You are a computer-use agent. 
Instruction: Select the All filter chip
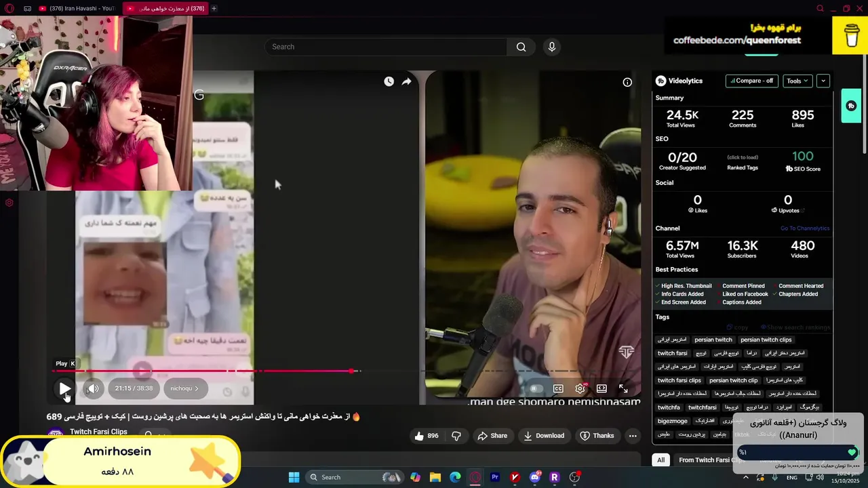click(x=660, y=460)
